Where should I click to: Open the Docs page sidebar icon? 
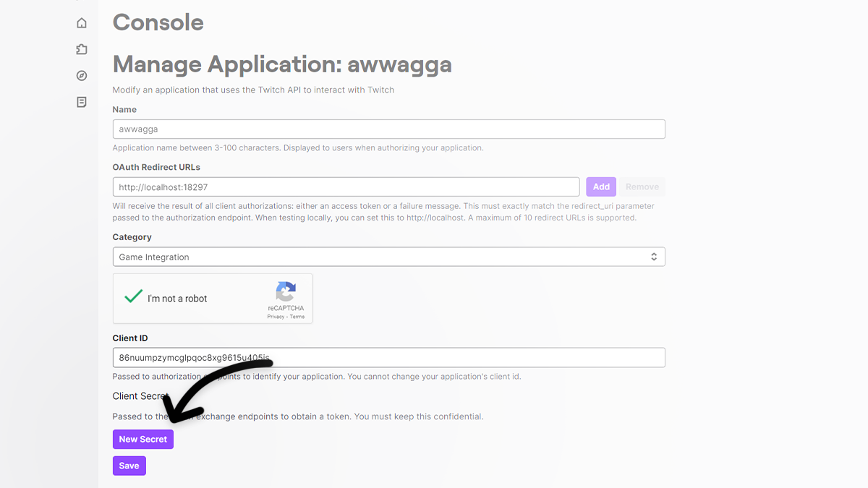(82, 102)
